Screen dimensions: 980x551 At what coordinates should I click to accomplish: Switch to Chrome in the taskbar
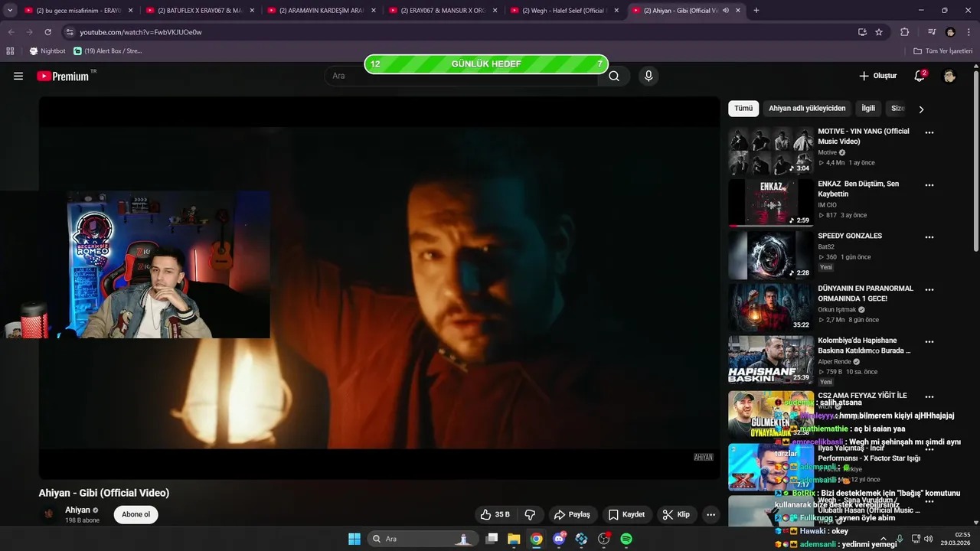point(537,539)
